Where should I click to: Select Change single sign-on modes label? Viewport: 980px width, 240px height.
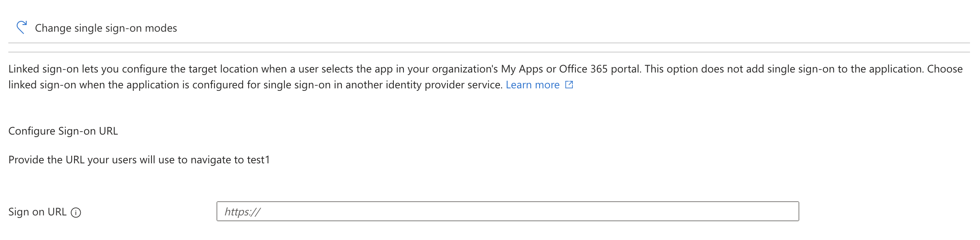click(106, 28)
